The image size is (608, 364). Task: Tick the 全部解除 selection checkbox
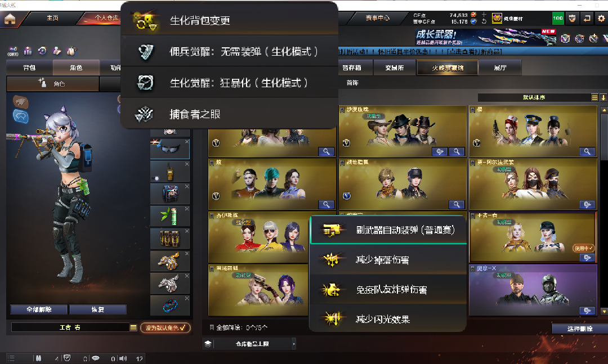coord(212,327)
